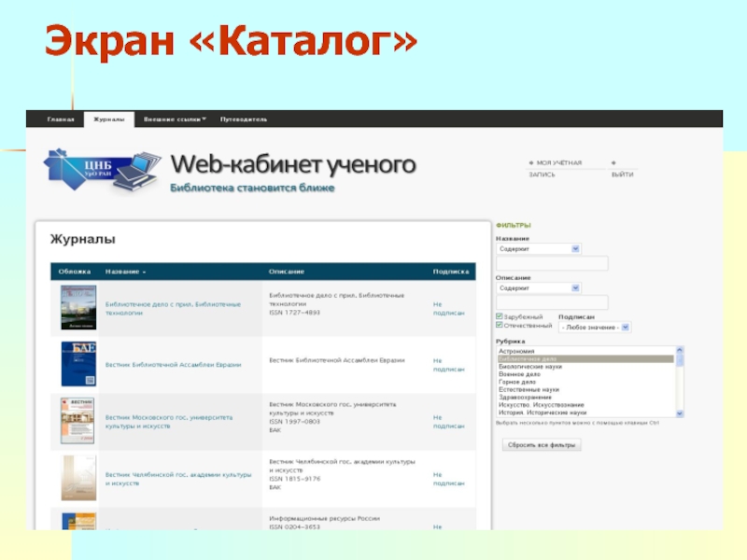Image resolution: width=747 pixels, height=560 pixels.
Task: Click the Описание column header
Action: (287, 272)
